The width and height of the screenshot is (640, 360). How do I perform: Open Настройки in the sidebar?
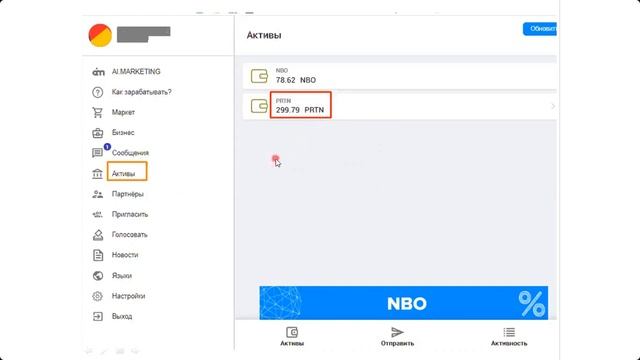(128, 296)
